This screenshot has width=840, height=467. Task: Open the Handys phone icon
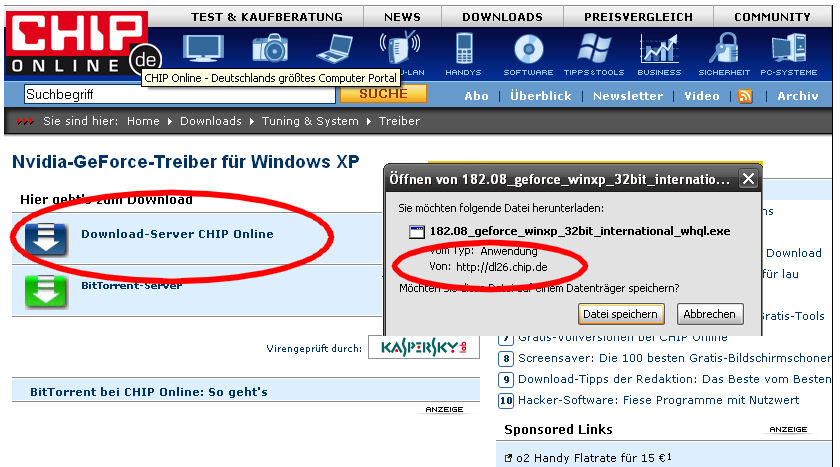(464, 48)
